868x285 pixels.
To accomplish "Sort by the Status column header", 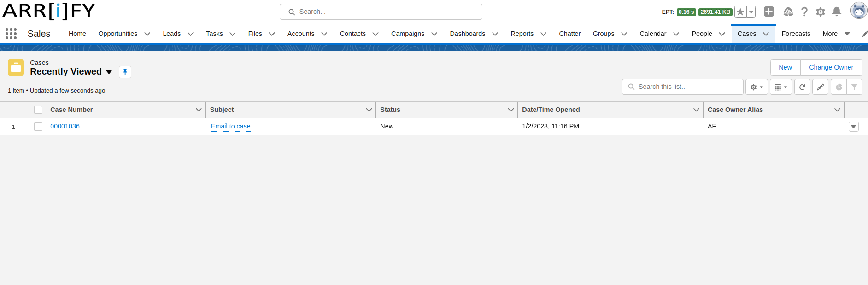I will coord(390,110).
